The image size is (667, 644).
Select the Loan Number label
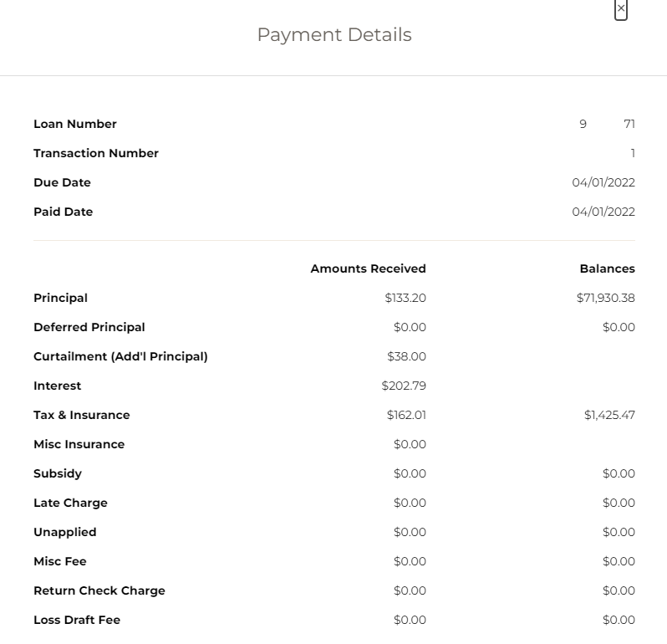(75, 124)
